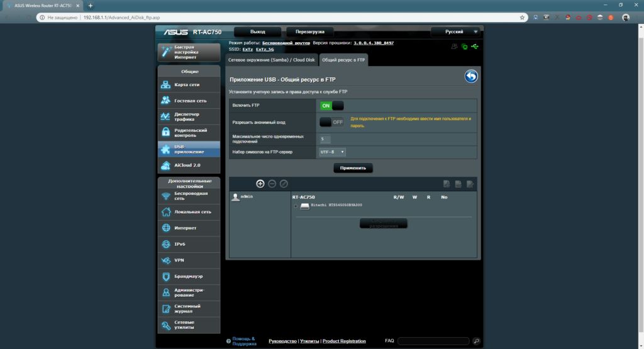644x349 pixels.
Task: Enable the anonymous login toggle
Action: [x=331, y=122]
